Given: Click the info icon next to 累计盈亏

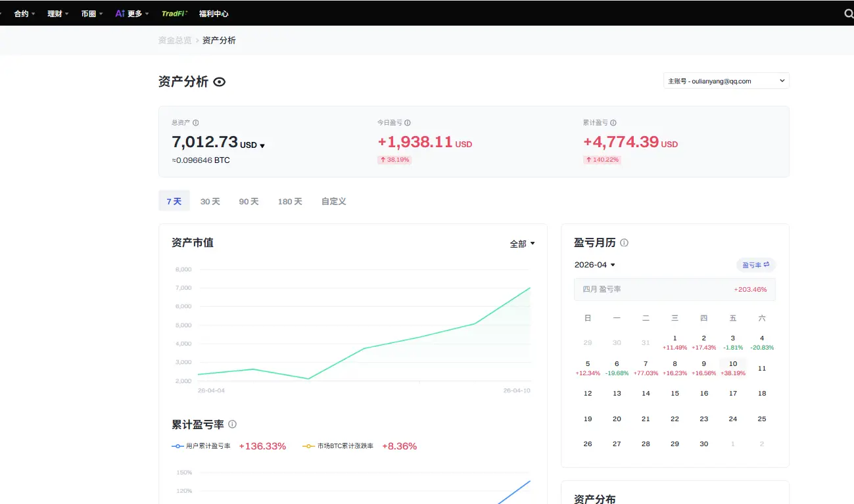Looking at the screenshot, I should click(613, 123).
